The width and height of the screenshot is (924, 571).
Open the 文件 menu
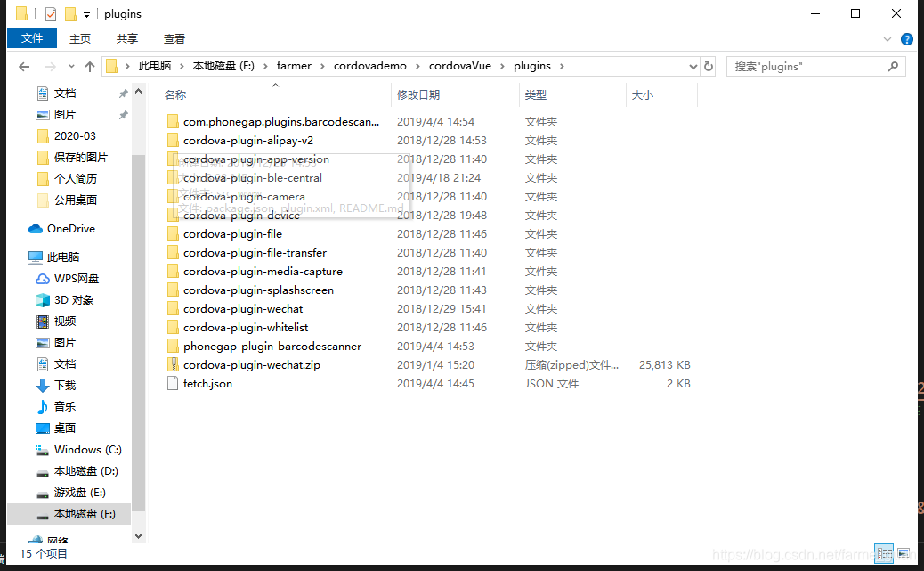coord(32,38)
